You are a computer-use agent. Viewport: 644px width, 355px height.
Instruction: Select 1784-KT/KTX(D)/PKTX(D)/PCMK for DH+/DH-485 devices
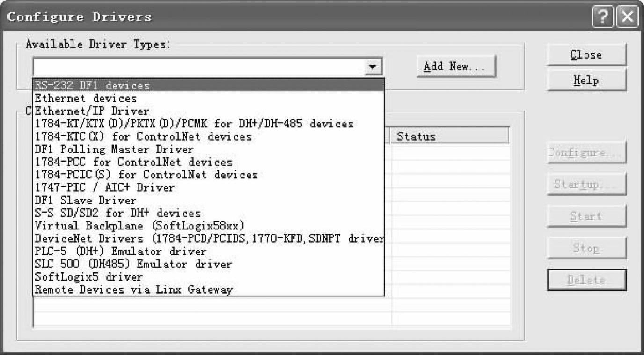(209, 124)
